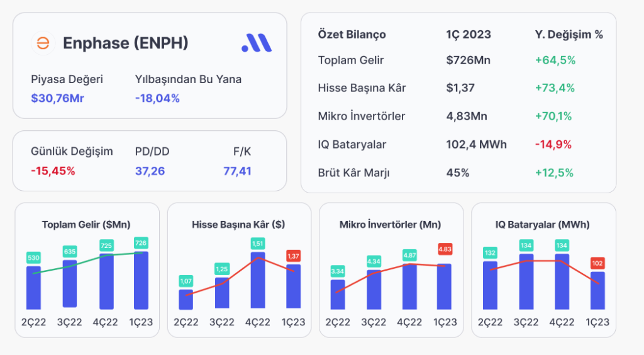Click the PD/DD label
Screen dimensions: 644x355
[152, 152]
